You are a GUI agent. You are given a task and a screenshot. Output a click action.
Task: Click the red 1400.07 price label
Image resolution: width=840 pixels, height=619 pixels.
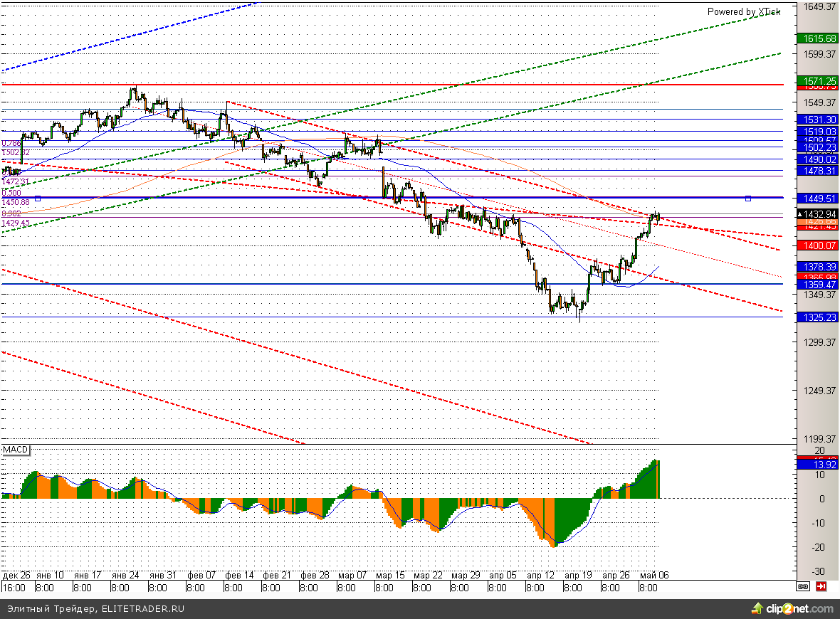(818, 245)
